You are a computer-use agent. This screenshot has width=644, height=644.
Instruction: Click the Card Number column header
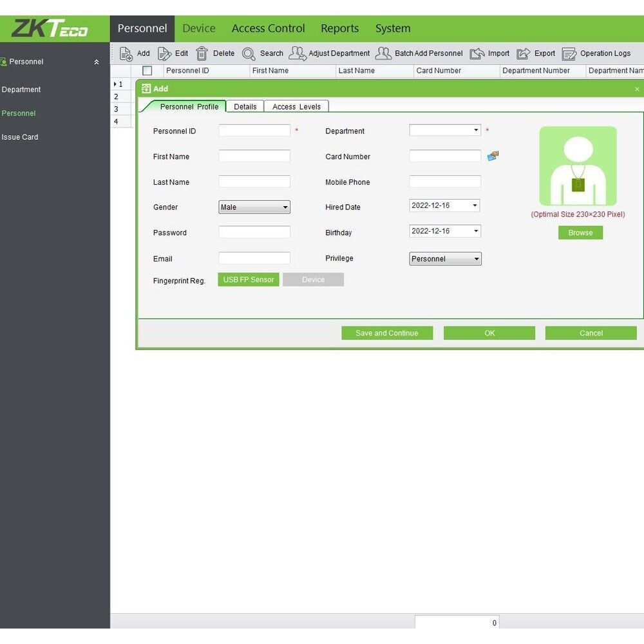coord(457,71)
